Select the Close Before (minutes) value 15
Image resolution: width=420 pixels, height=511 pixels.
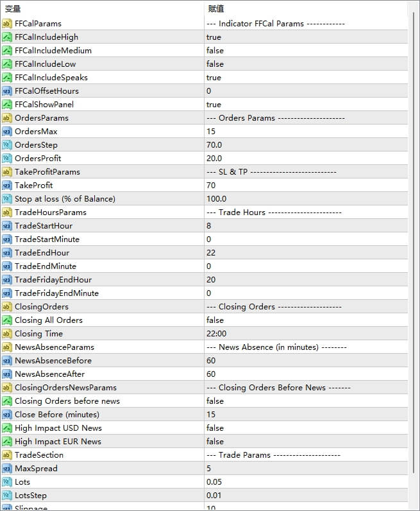211,415
